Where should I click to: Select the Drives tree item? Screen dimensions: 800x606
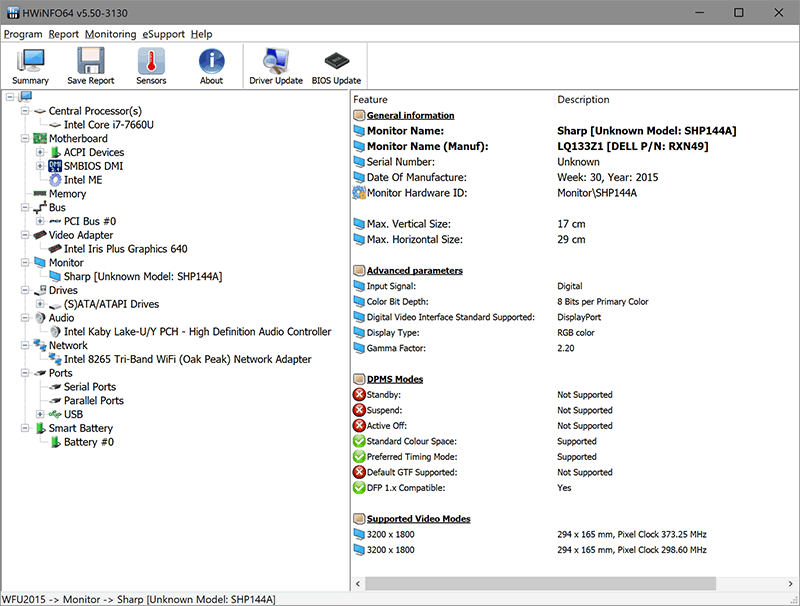point(63,290)
